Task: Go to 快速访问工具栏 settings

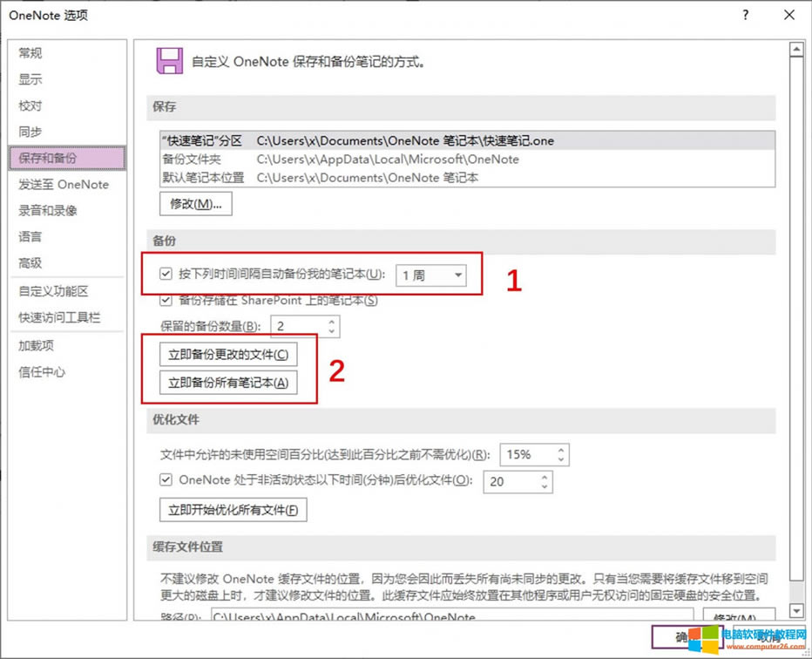Action: click(x=59, y=317)
